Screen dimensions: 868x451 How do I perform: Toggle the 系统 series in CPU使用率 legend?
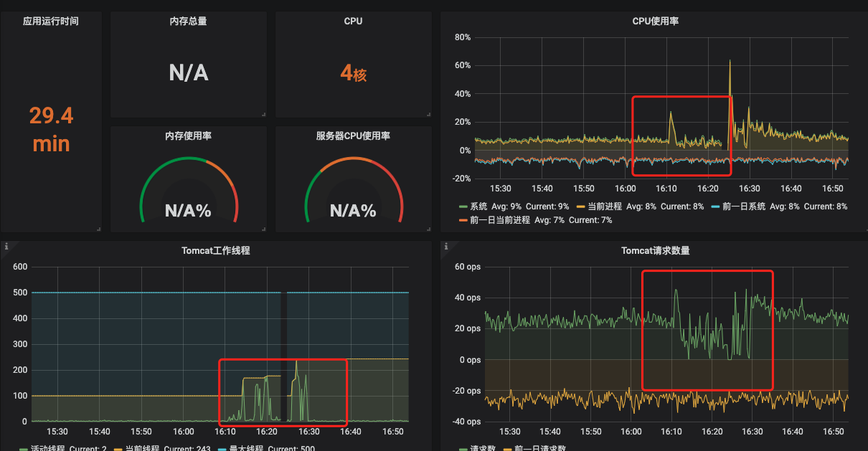(x=478, y=206)
